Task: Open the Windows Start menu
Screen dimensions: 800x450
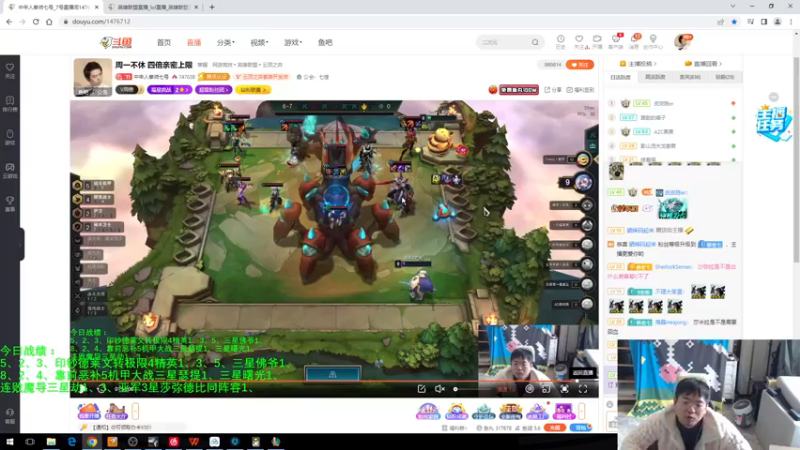Action: click(9, 442)
